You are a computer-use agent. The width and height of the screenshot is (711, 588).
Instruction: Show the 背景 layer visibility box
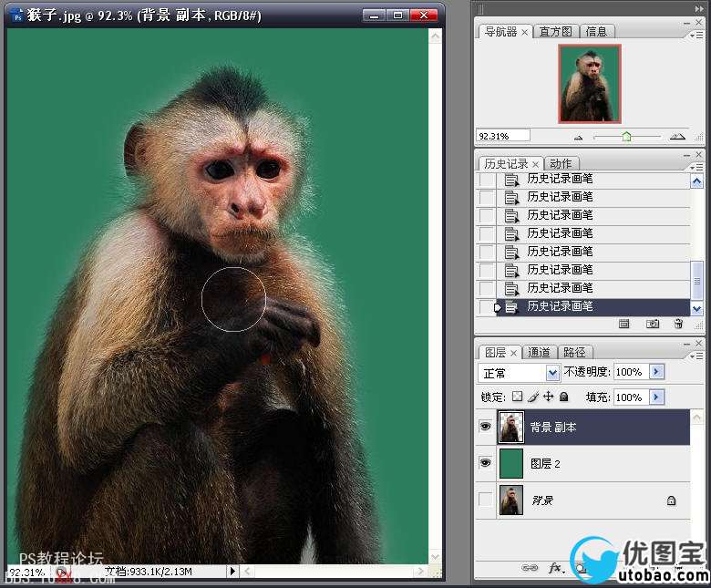pyautogui.click(x=485, y=500)
